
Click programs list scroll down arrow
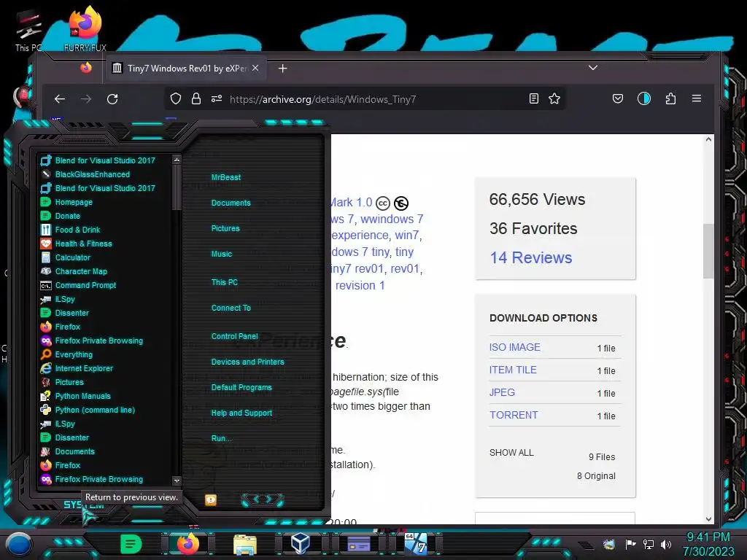177,481
